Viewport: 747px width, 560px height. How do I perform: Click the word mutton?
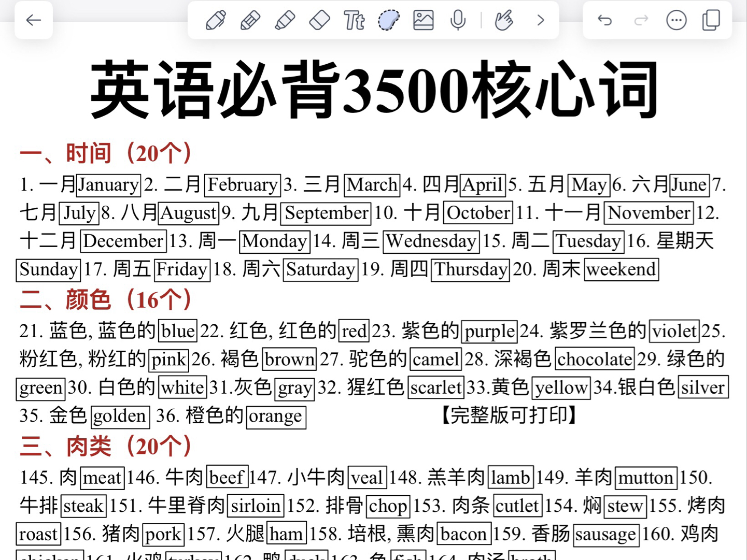[646, 478]
